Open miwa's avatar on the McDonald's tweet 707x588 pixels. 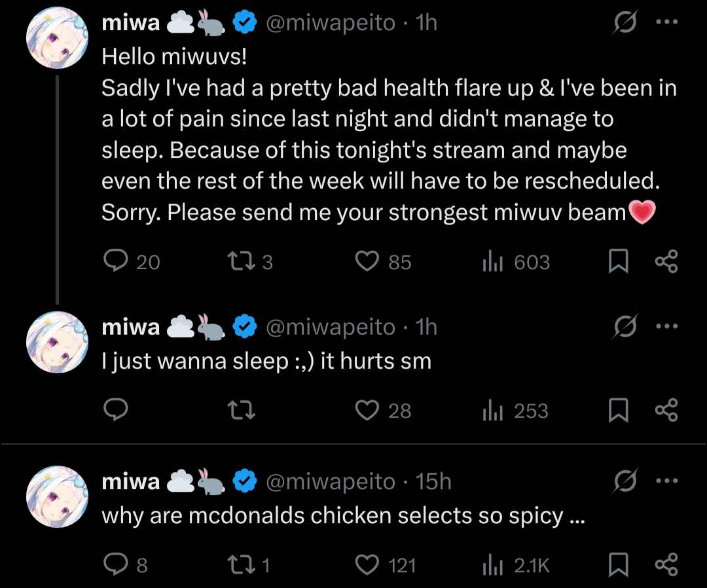point(57,497)
